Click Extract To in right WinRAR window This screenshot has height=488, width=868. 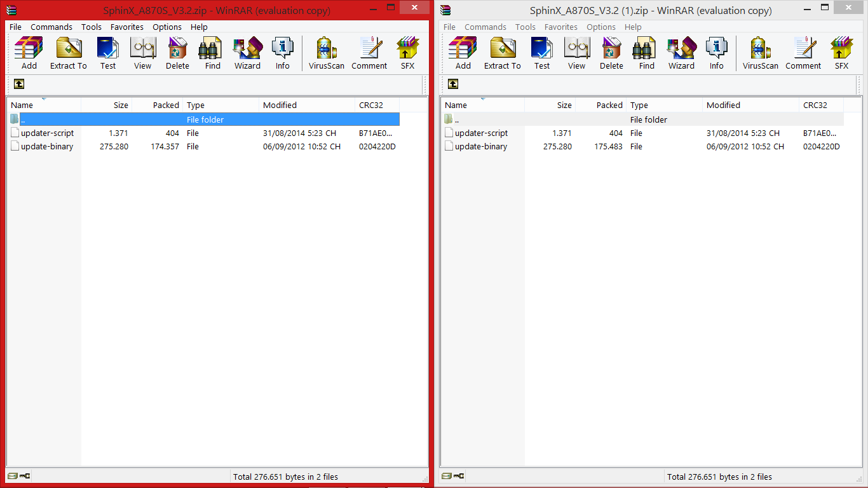coord(503,53)
